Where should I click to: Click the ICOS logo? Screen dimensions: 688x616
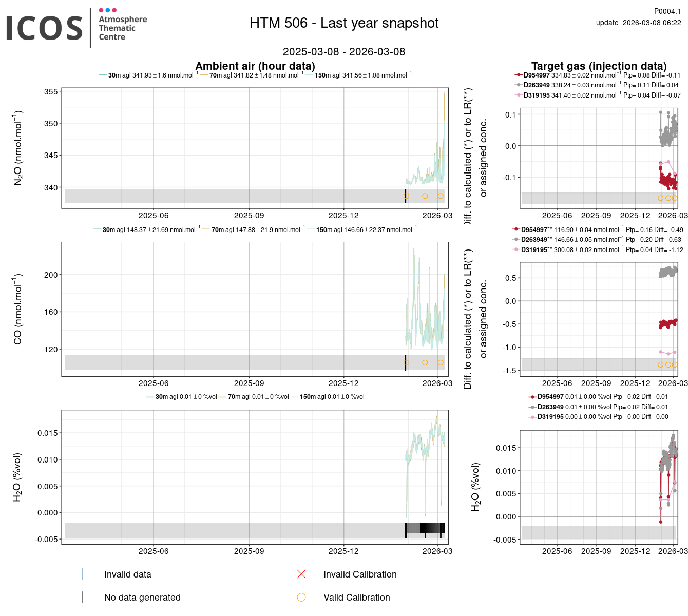point(45,28)
